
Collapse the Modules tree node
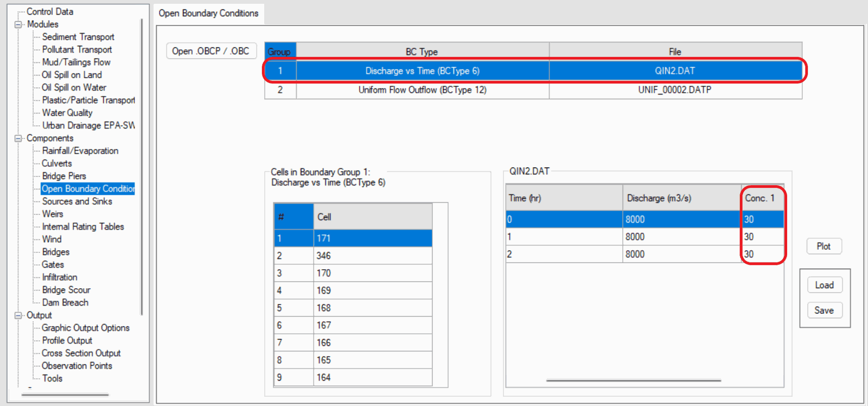pos(18,24)
